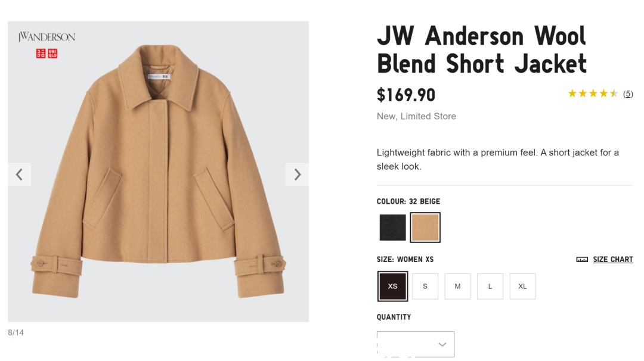Open the Size Chart link
This screenshot has height=361, width=644.
[613, 260]
